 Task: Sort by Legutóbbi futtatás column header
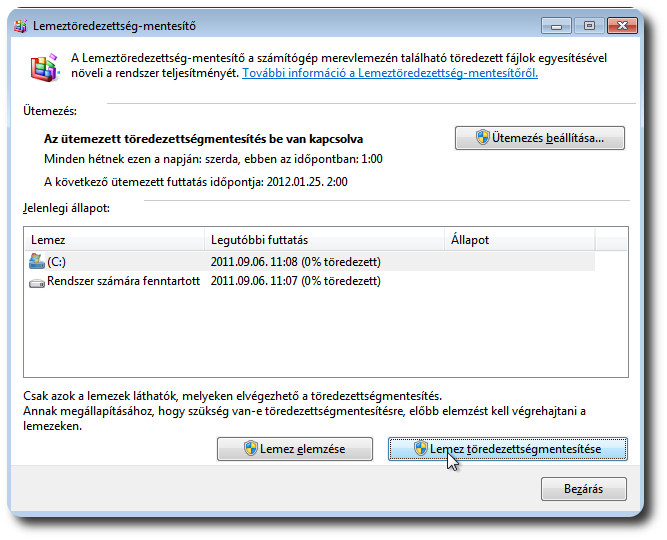pos(324,240)
